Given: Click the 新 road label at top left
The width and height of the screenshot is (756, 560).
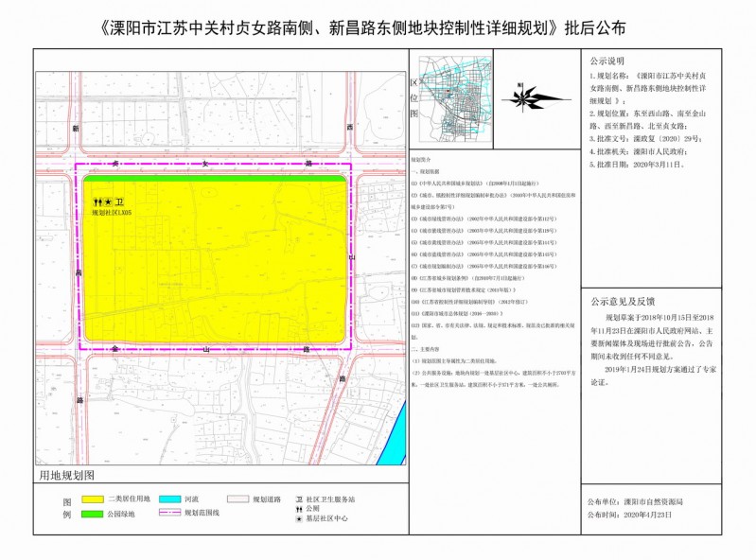Looking at the screenshot, I should (77, 129).
